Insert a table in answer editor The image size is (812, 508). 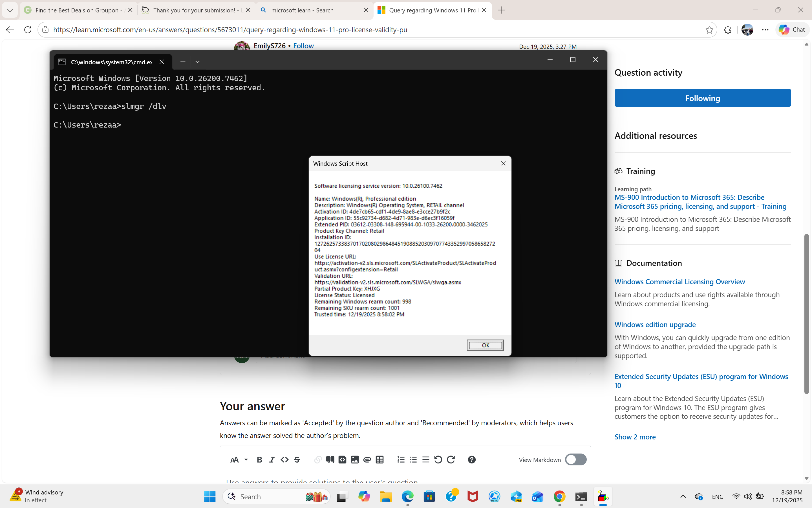379,460
